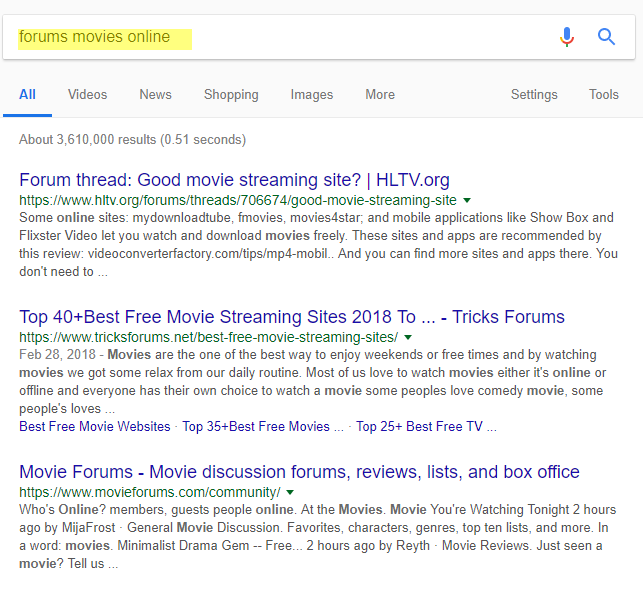
Task: Click the Feb 28, 2018 date in the snippet
Action: tap(57, 355)
